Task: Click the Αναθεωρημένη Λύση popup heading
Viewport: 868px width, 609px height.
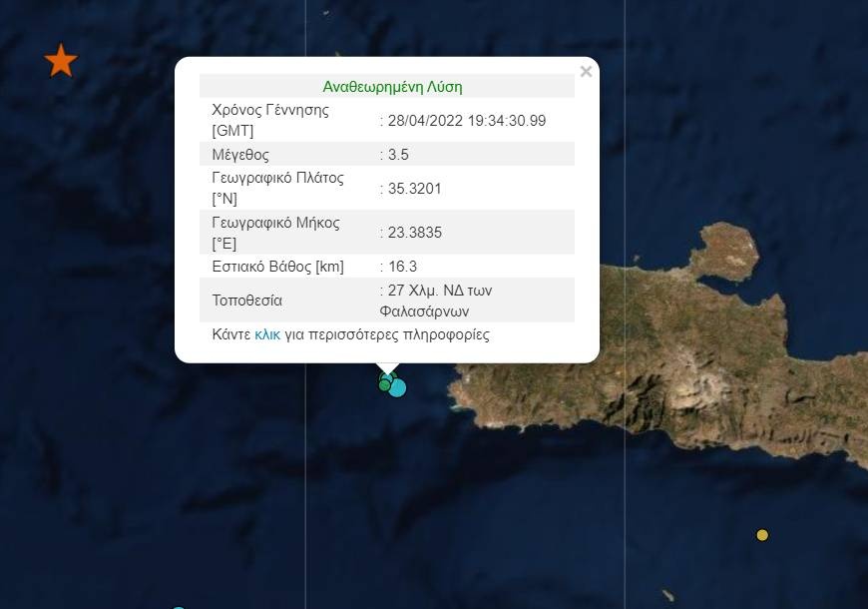Action: [x=392, y=87]
